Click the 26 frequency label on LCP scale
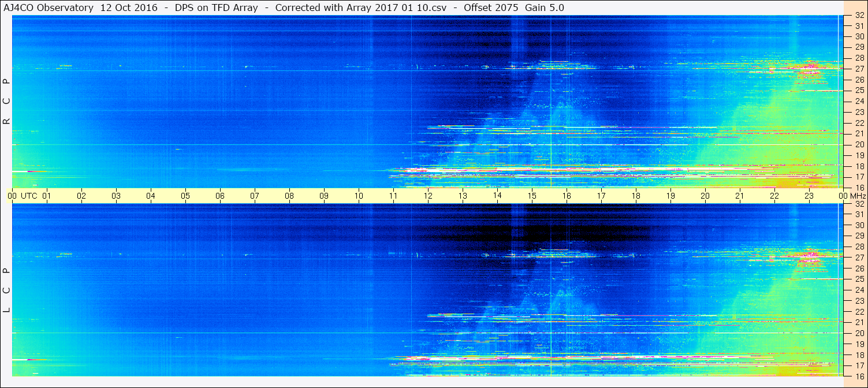The width and height of the screenshot is (868, 388). (859, 268)
